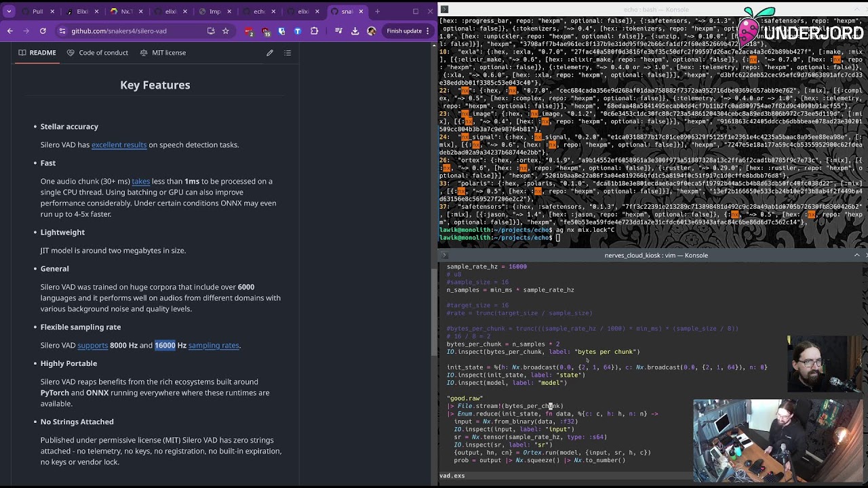Click the 'vad.exs' filename in vim status line
868x488 pixels.
click(452, 476)
